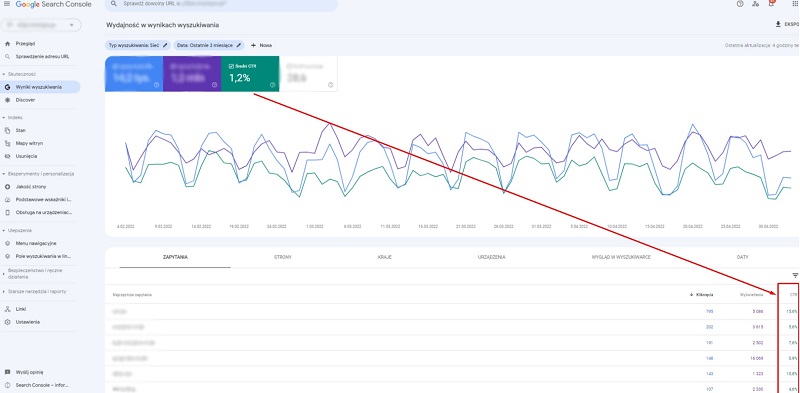
Task: Switch to the DATY tab
Action: (742, 257)
